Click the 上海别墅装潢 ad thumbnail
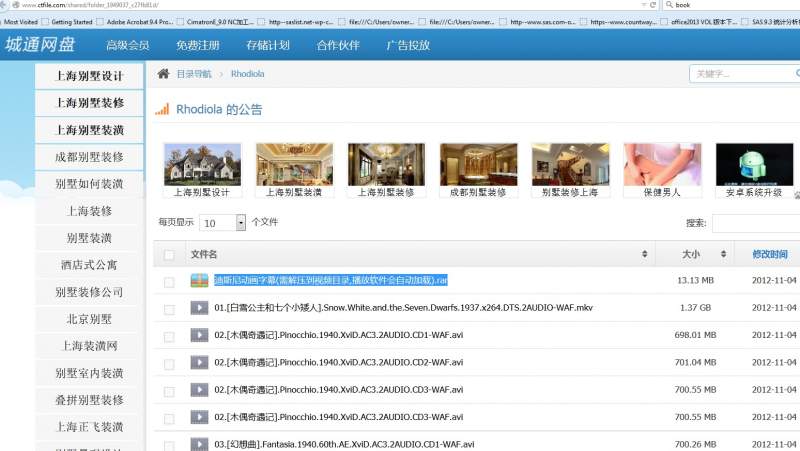The image size is (800, 451). [294, 165]
